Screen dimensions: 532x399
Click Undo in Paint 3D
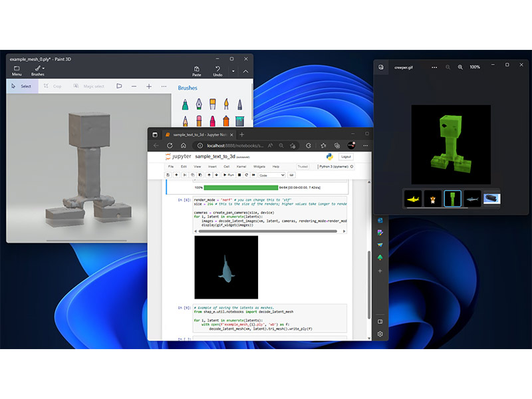tap(217, 71)
